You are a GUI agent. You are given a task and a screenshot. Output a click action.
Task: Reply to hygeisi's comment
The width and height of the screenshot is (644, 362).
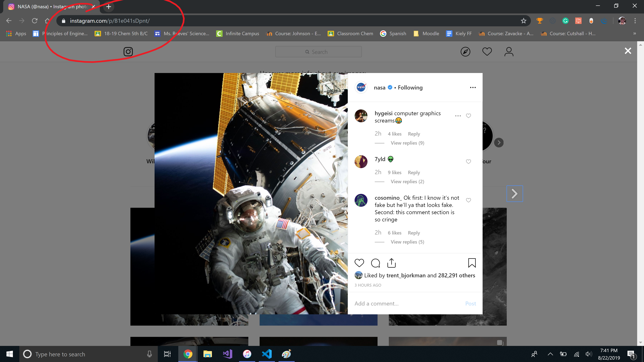(414, 134)
